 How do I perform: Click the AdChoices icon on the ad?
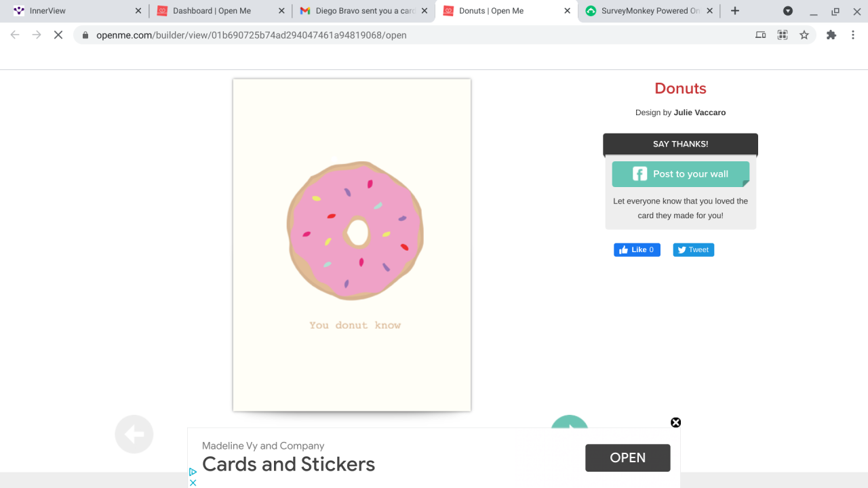(x=193, y=472)
